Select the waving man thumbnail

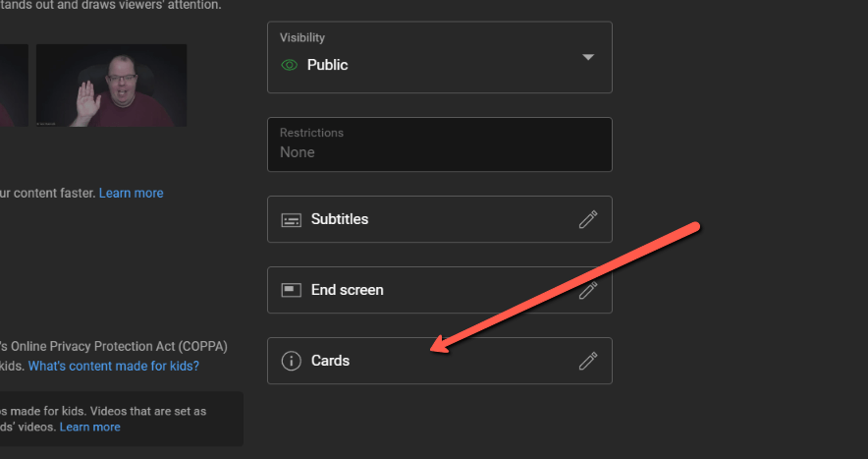click(111, 86)
